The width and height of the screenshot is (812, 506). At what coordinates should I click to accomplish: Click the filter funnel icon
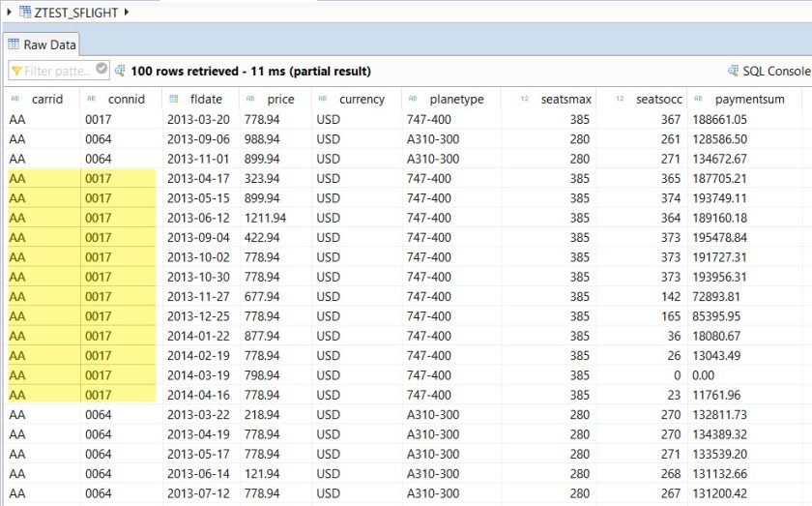point(16,71)
